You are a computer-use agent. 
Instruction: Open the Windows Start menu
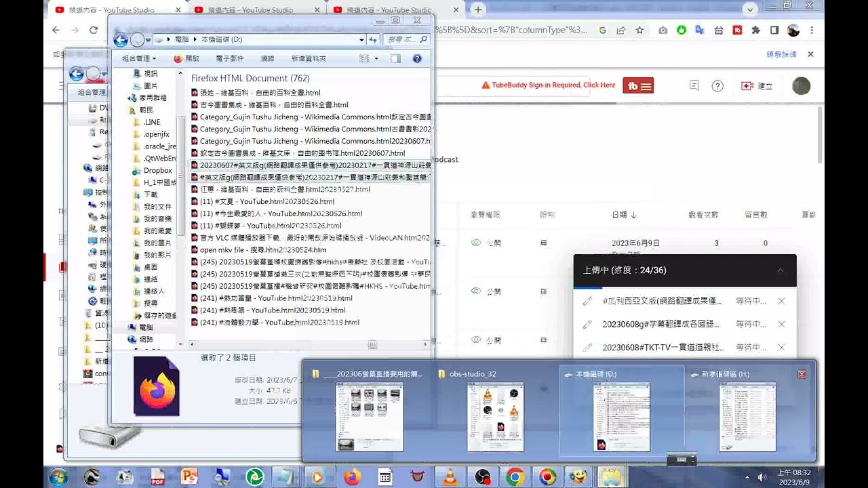pos(58,476)
